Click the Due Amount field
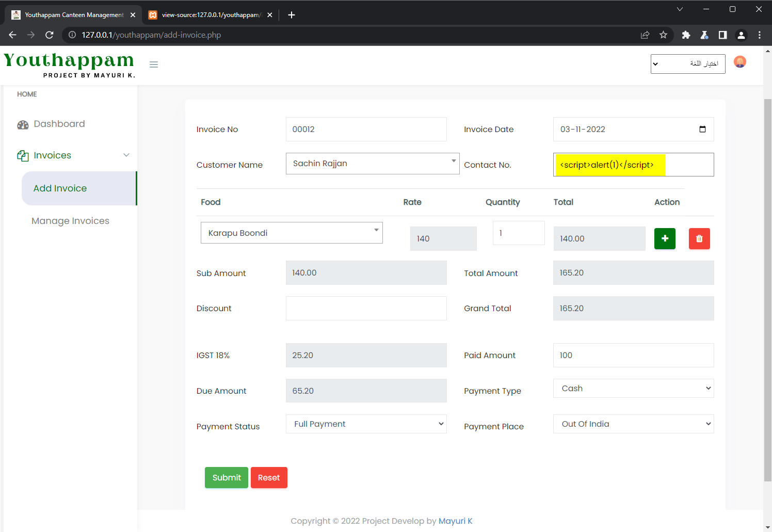Screen dimensions: 772x532 click(x=366, y=391)
